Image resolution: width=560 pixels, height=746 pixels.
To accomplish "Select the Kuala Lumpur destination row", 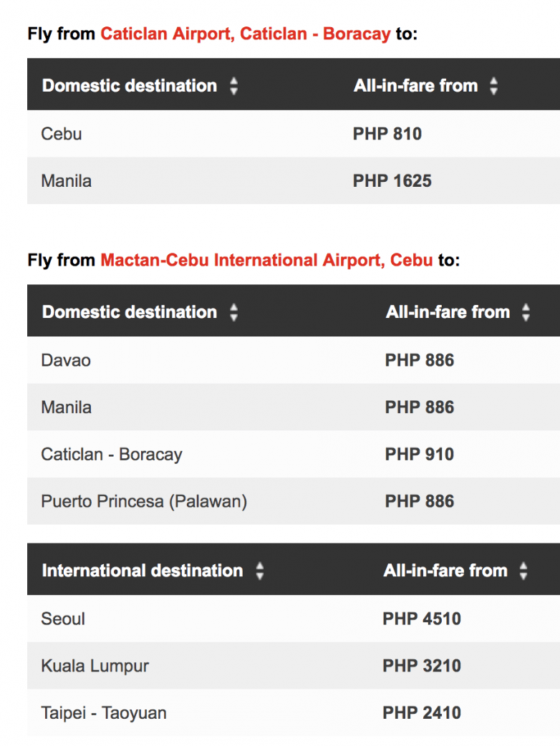I will point(95,666).
